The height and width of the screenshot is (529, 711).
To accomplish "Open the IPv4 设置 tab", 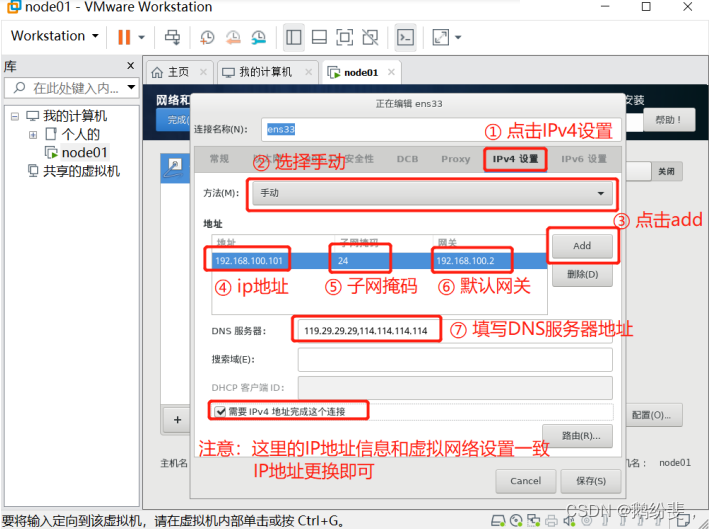I will click(x=515, y=159).
